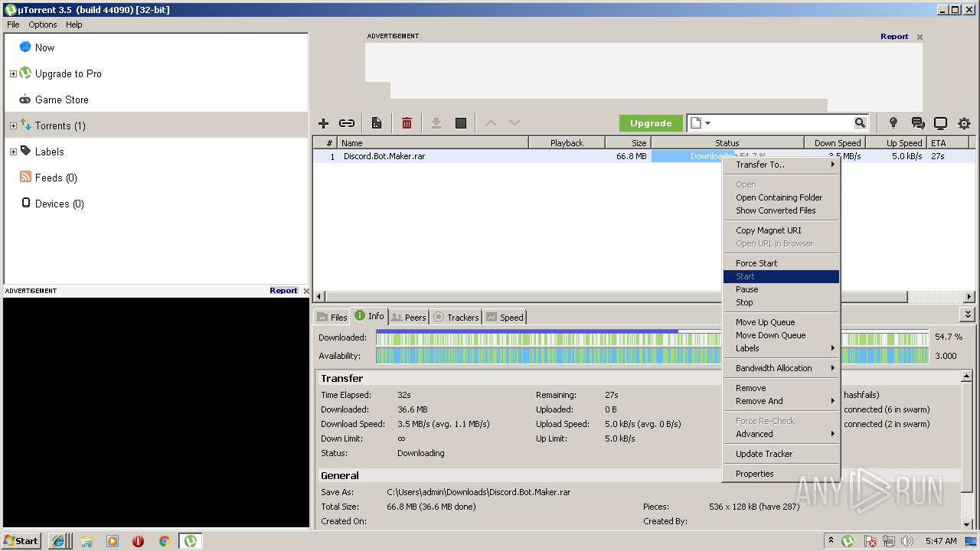Click the Start Torrent download arrow icon
This screenshot has width=980, height=551.
436,123
